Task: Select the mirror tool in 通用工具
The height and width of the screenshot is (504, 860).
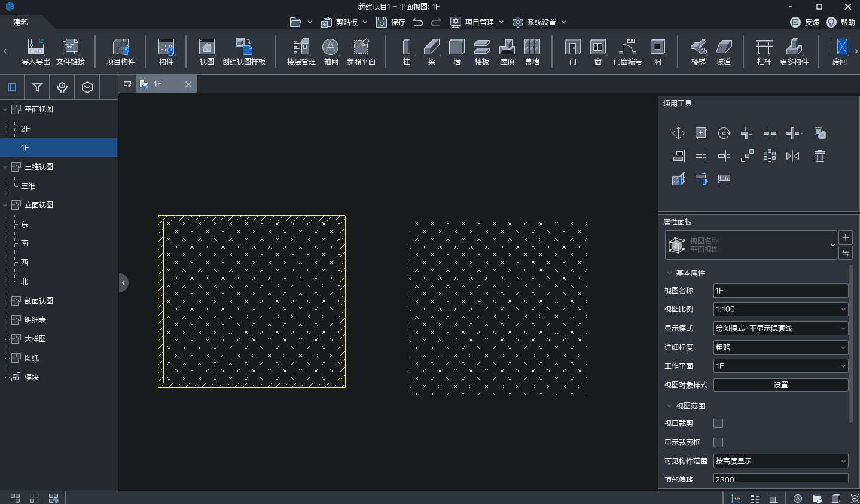Action: [x=792, y=156]
